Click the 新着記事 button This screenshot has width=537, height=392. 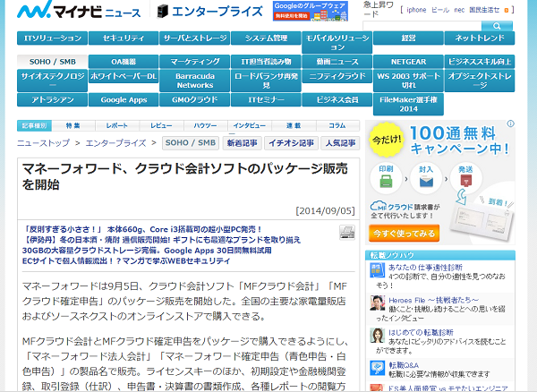tap(243, 143)
